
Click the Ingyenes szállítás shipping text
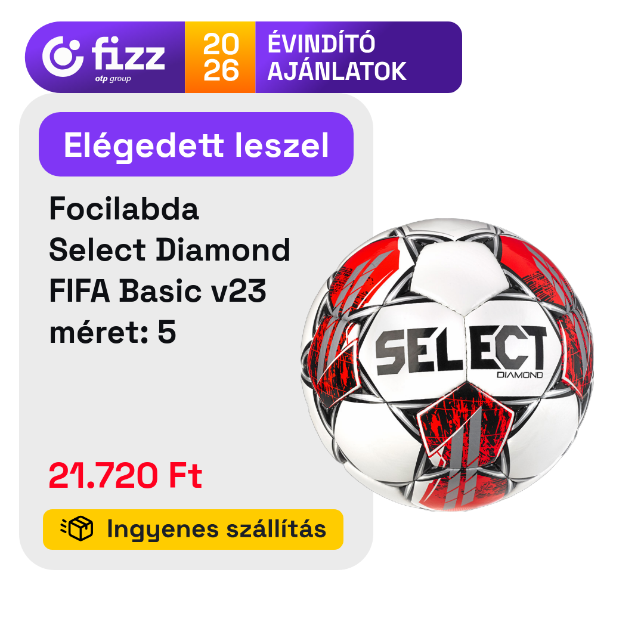tap(216, 529)
